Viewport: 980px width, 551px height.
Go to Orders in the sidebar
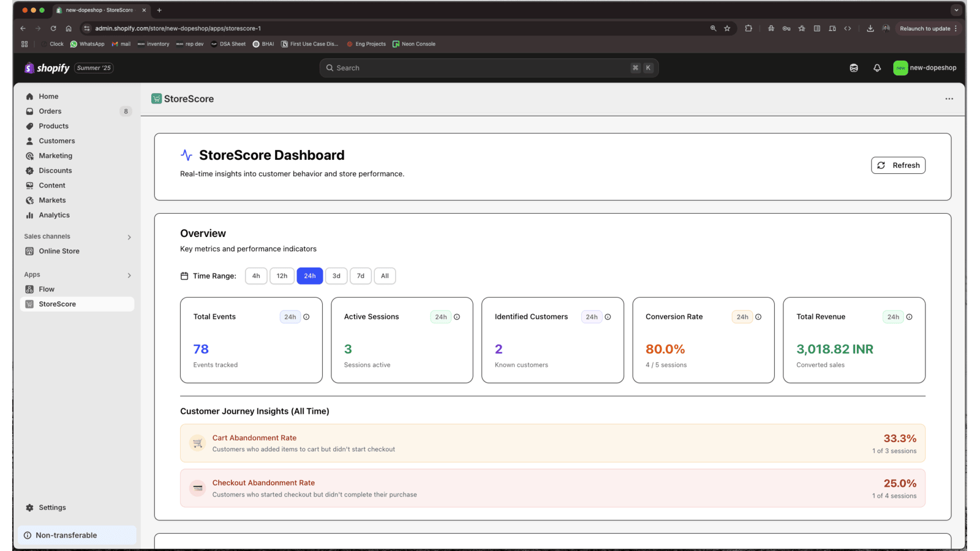50,111
